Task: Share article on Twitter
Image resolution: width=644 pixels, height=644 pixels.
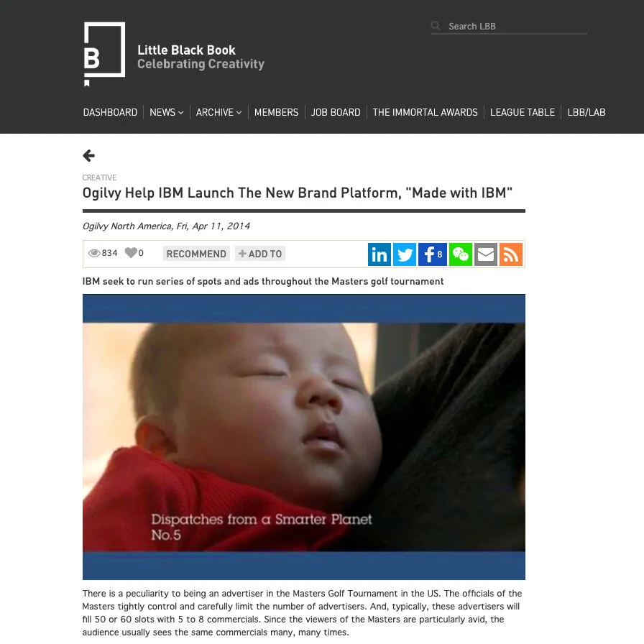Action: 405,254
